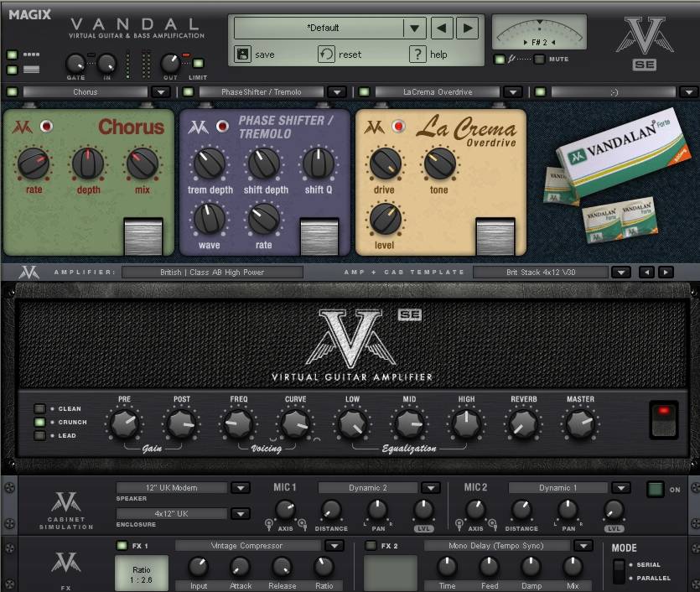Viewport: 700px width, 592px height.
Task: Toggle the LaCrema Overdrive slot power
Action: 365,92
